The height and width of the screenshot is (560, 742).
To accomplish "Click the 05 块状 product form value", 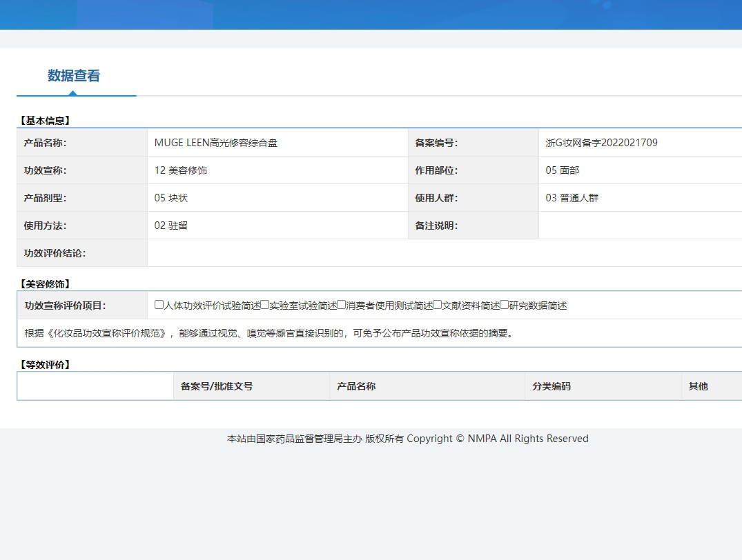I will coord(171,198).
